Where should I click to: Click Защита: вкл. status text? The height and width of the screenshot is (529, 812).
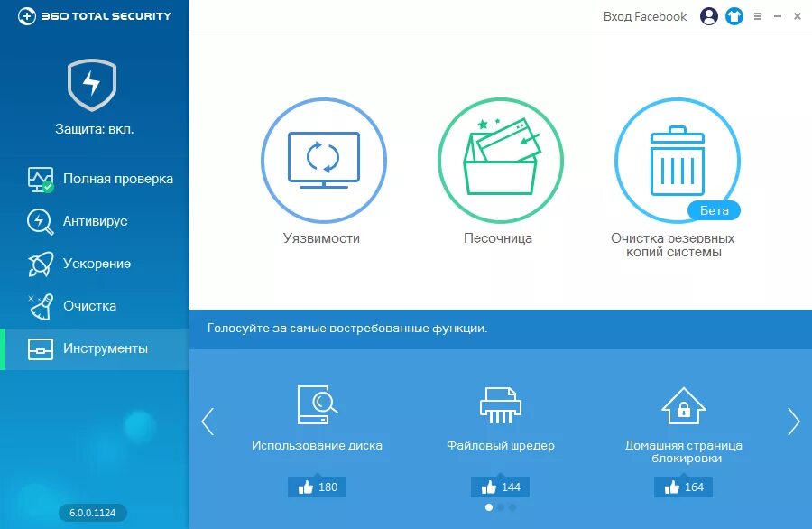click(x=95, y=129)
